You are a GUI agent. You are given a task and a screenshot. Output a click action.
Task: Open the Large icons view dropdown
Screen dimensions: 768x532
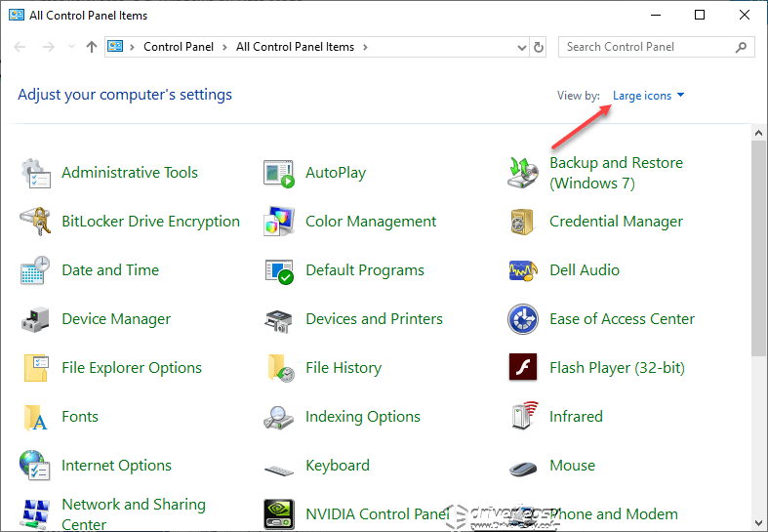click(648, 96)
